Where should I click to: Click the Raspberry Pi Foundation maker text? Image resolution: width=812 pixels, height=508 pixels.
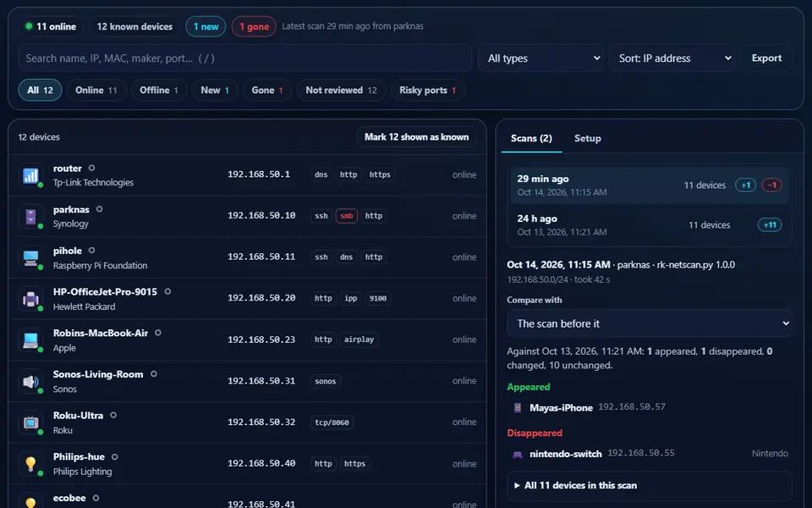tap(100, 265)
